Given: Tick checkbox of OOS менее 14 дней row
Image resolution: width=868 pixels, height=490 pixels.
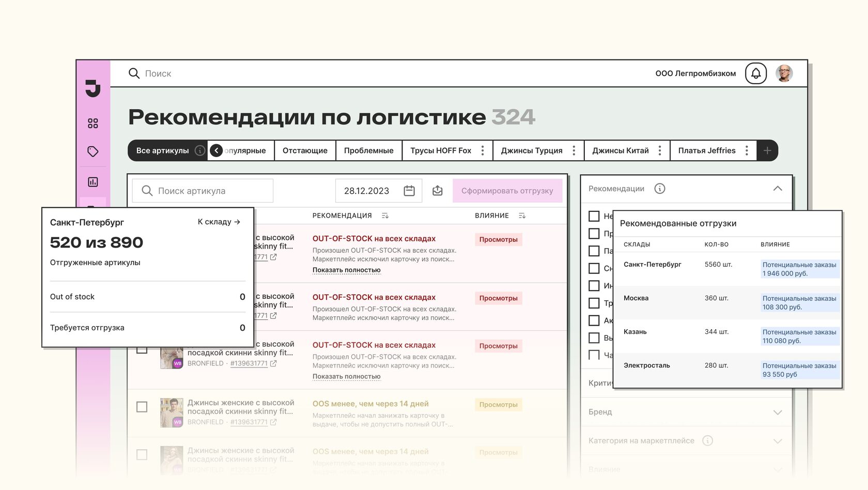Looking at the screenshot, I should coord(142,407).
